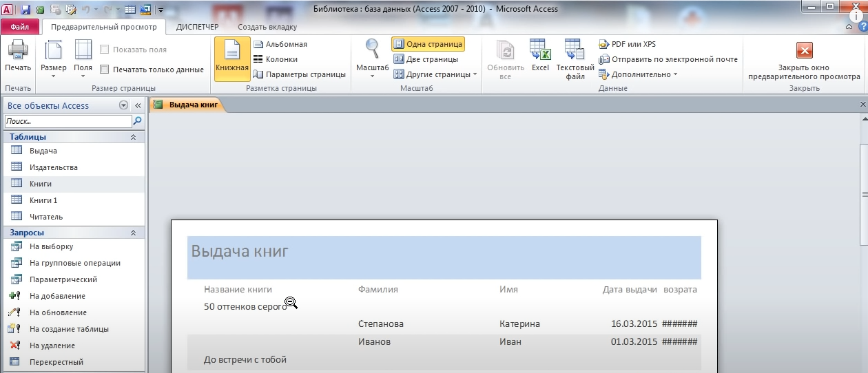Screen dimensions: 868x373
Task: Select Книжная portrait orientation
Action: (232, 58)
